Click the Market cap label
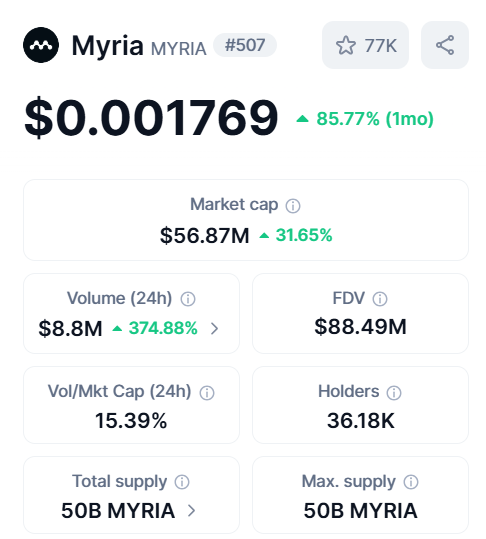 point(234,205)
